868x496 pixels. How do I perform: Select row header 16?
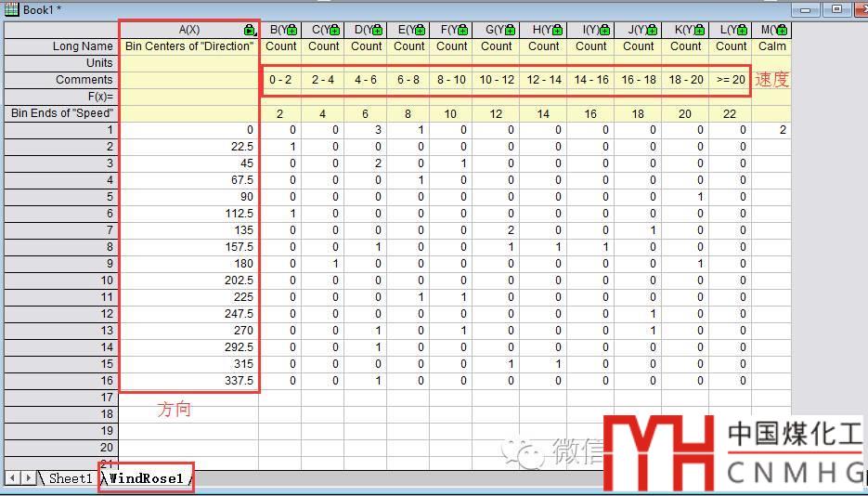point(61,381)
